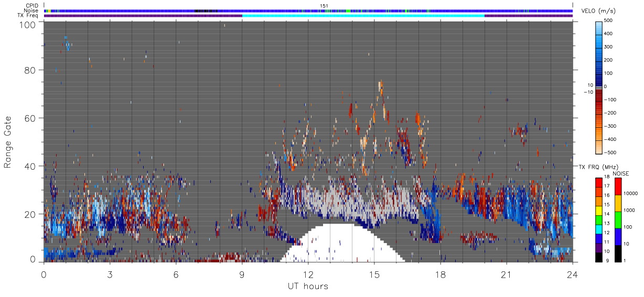This screenshot has height=297, width=644.
Task: Click the CPID label at top left
Action: click(x=32, y=6)
